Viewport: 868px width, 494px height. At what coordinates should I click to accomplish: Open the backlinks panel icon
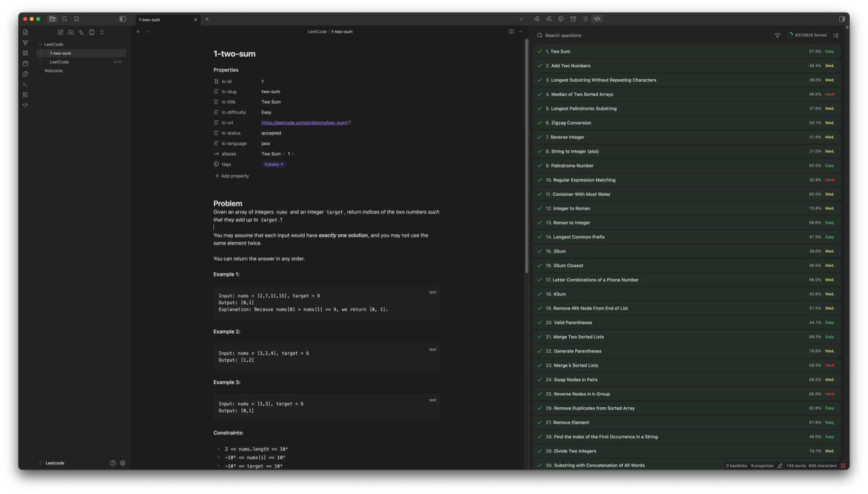tap(537, 19)
